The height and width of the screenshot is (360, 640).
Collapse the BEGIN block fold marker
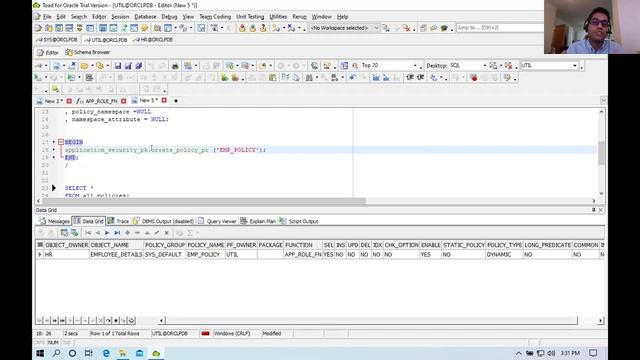pos(61,142)
